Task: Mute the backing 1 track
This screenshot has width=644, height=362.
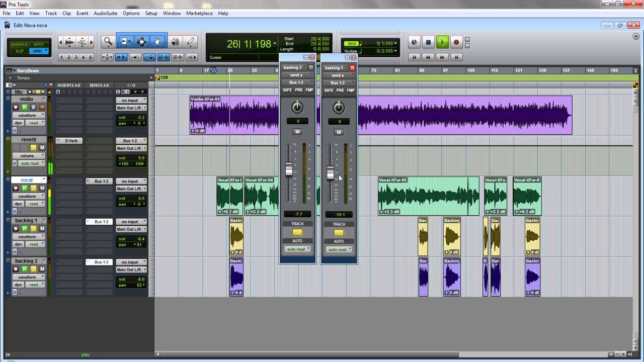Action: pos(42,229)
